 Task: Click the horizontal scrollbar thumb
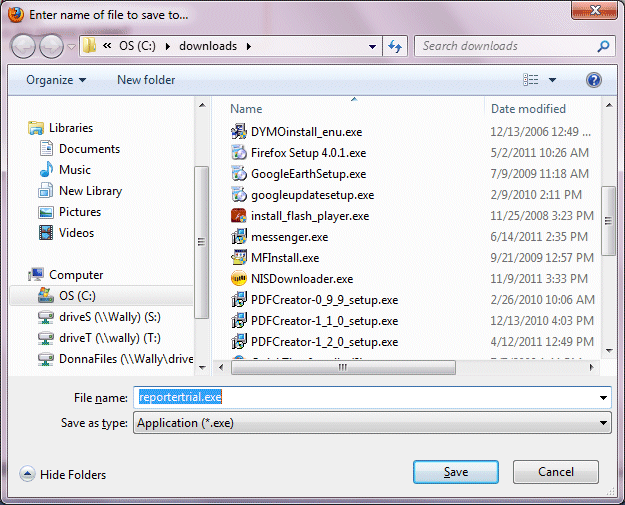[x=343, y=367]
